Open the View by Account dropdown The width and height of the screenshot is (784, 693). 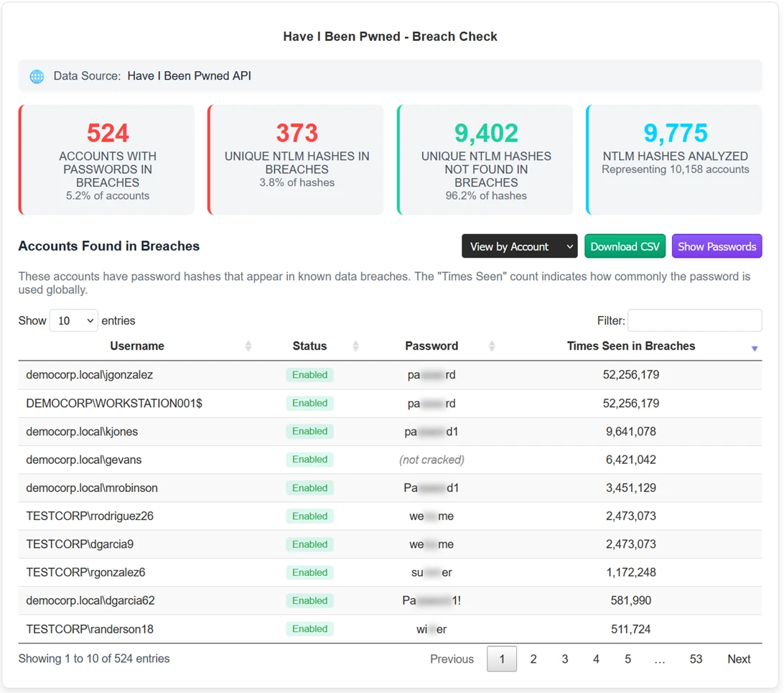point(520,246)
